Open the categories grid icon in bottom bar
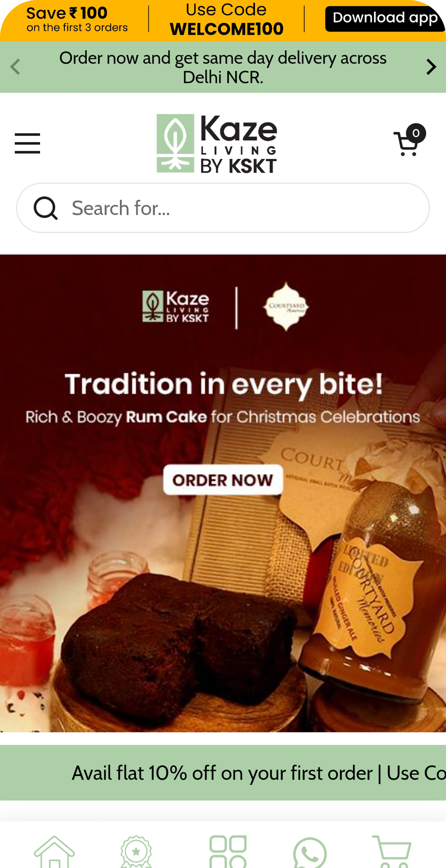This screenshot has height=868, width=446. pos(228,852)
